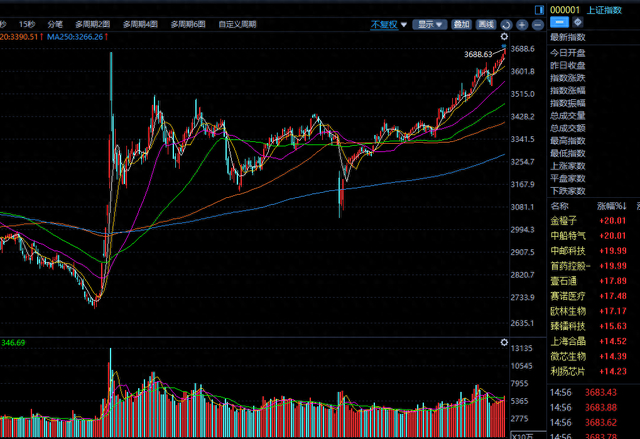
Task: Switch to 多周期2图 tab
Action: tap(93, 24)
